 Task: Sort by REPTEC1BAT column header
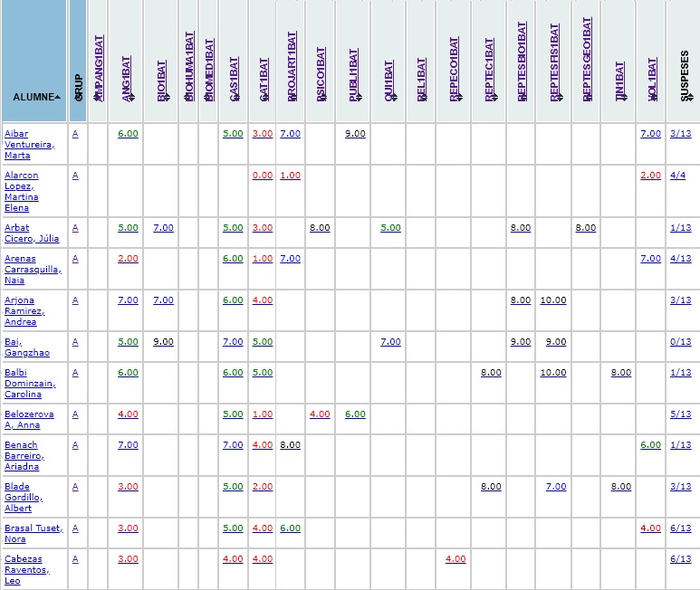tap(489, 70)
